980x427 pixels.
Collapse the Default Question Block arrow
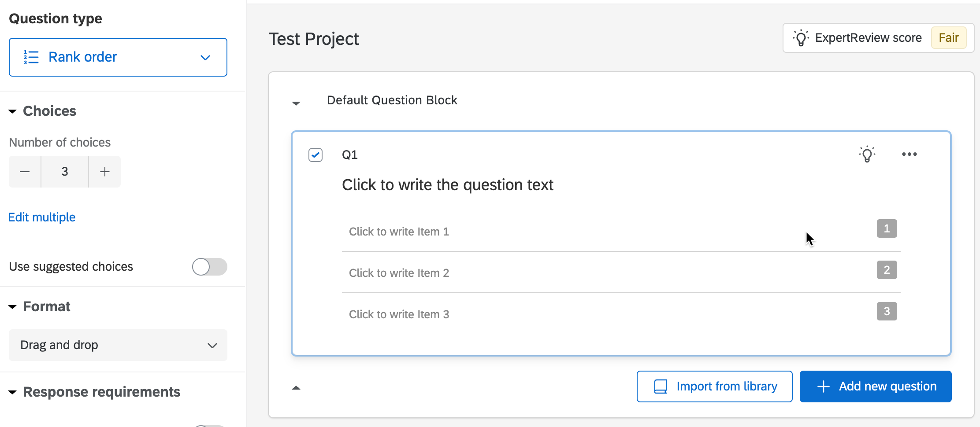coord(296,103)
